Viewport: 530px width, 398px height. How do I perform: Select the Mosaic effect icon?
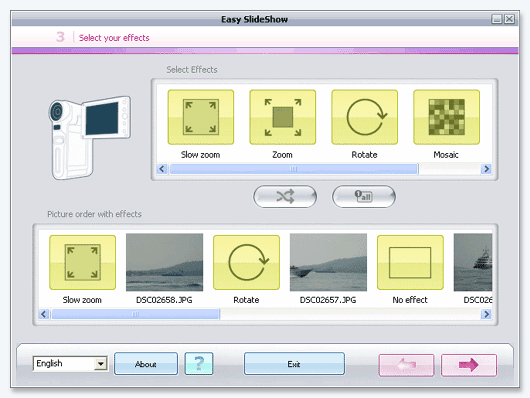(x=447, y=117)
